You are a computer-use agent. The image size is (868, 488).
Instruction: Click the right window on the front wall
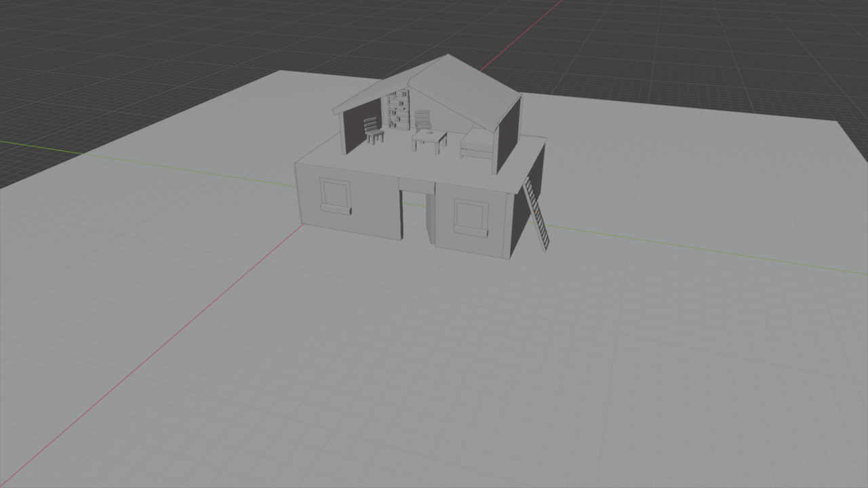click(471, 218)
